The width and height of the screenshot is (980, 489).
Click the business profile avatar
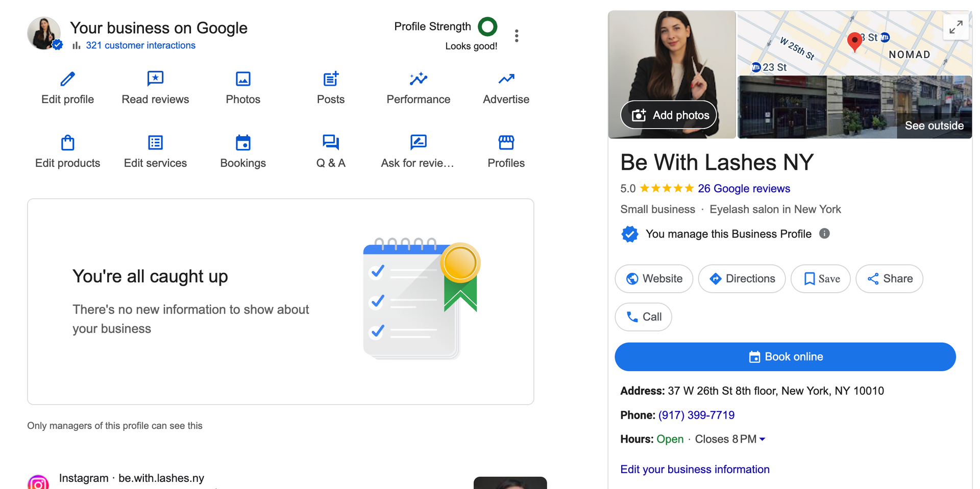coord(44,33)
